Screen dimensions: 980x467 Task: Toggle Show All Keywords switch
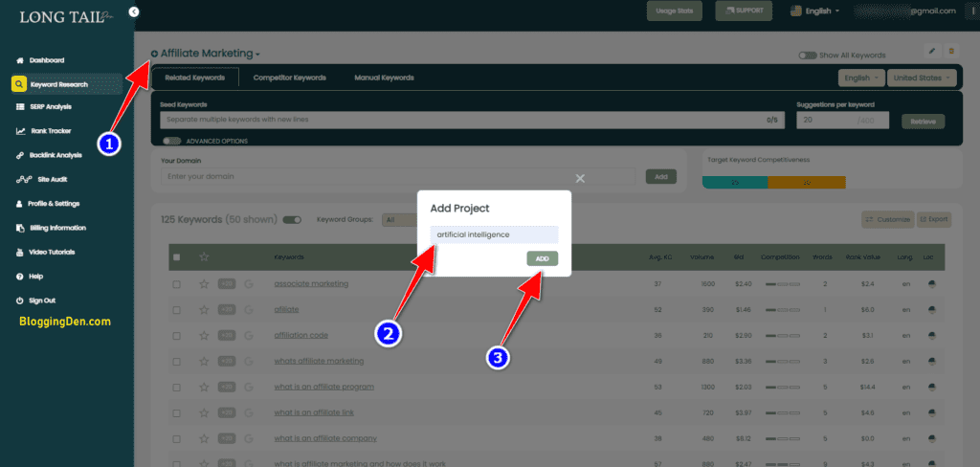[808, 55]
